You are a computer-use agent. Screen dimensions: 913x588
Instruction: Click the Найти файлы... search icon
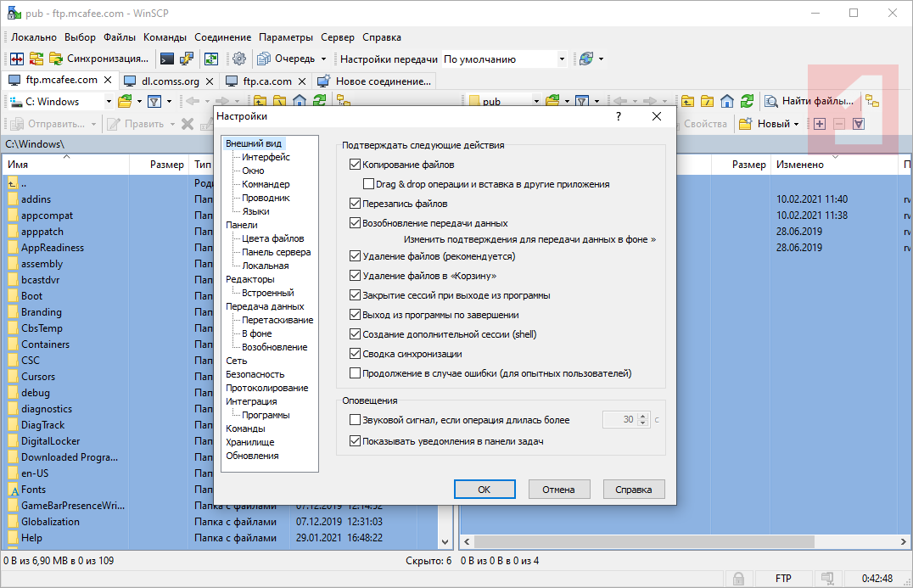(771, 101)
